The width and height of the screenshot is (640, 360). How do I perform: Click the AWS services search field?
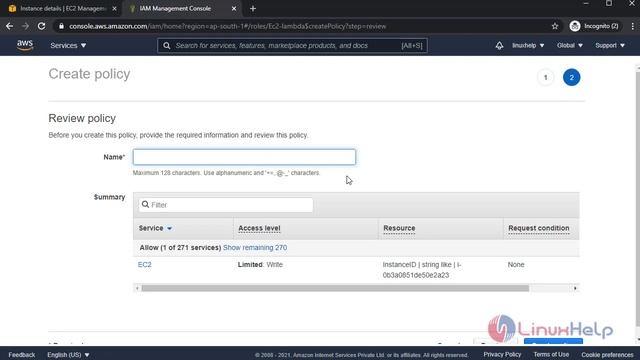click(292, 46)
